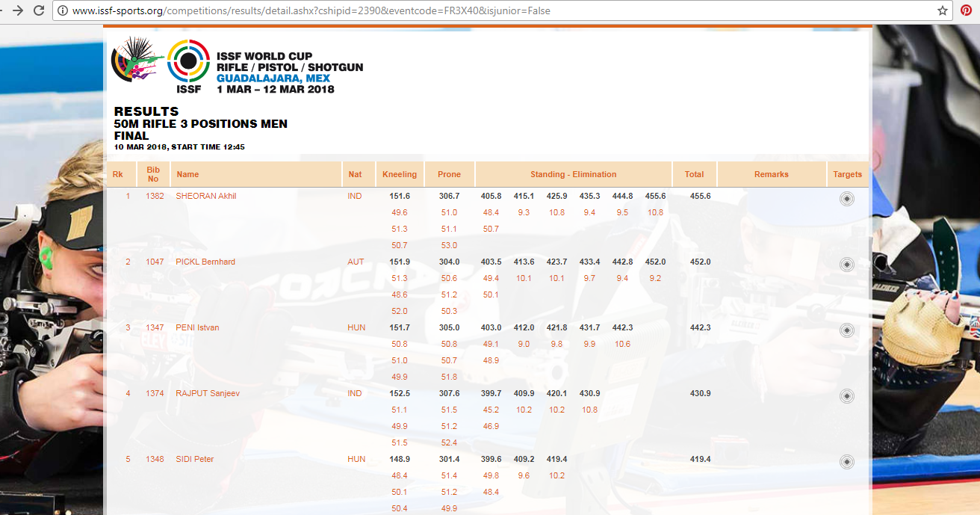Open target icon for SHEORAN Akhil

pos(846,199)
